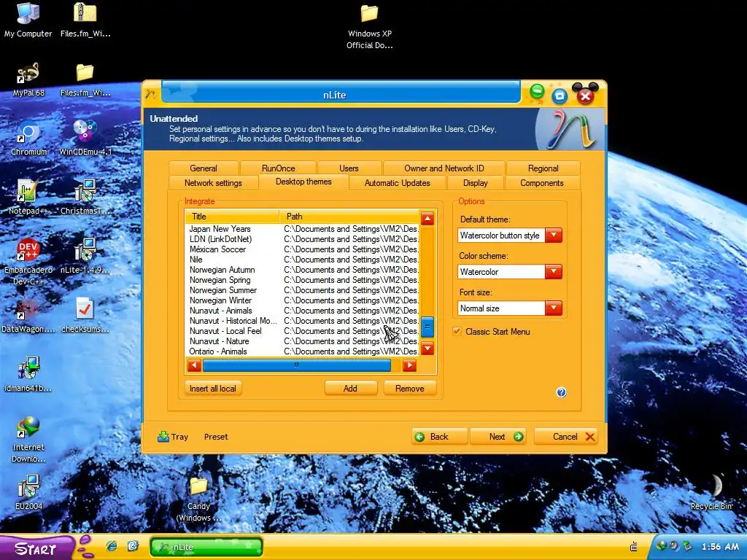
Task: Select Méxican Soccer theme row
Action: [x=302, y=249]
